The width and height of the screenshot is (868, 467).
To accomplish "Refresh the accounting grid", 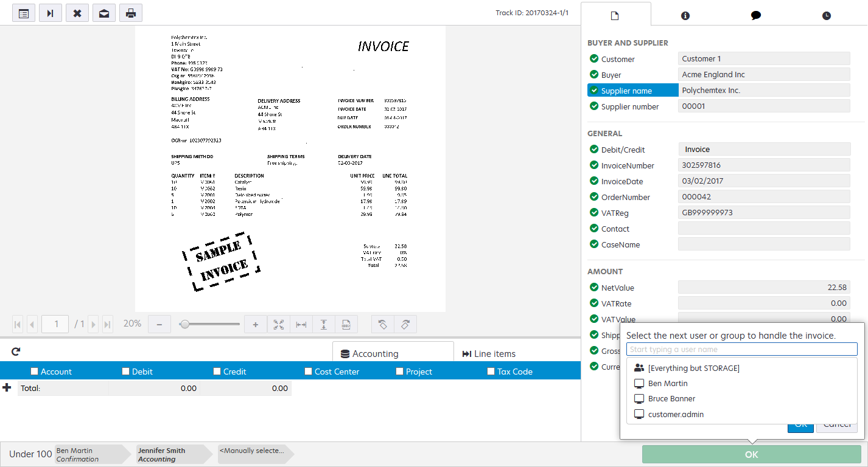I will (15, 351).
